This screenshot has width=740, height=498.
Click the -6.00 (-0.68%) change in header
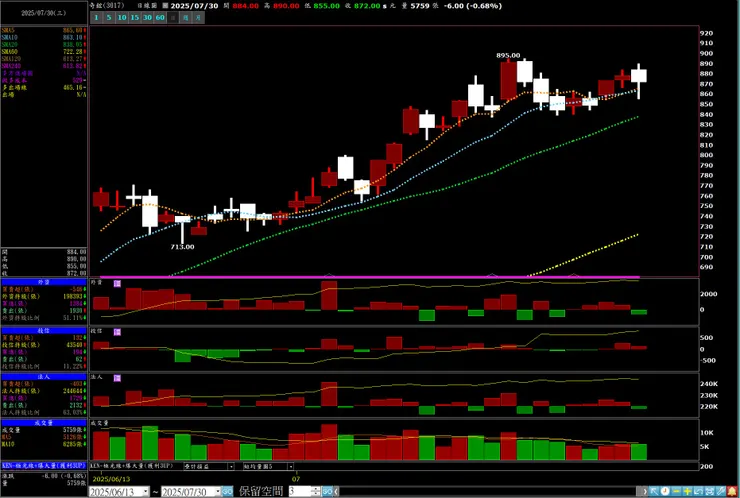coord(473,6)
